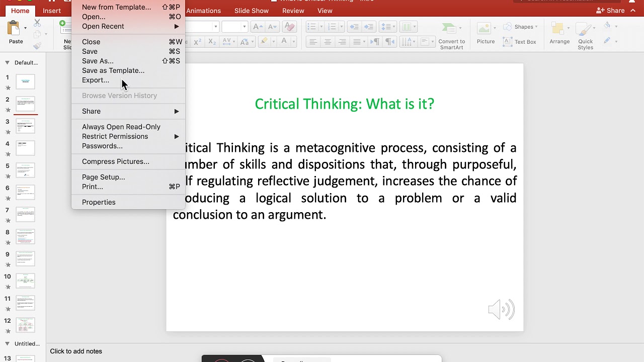Open the numbering style dropdown arrow
This screenshot has height=362, width=644.
coord(342,27)
